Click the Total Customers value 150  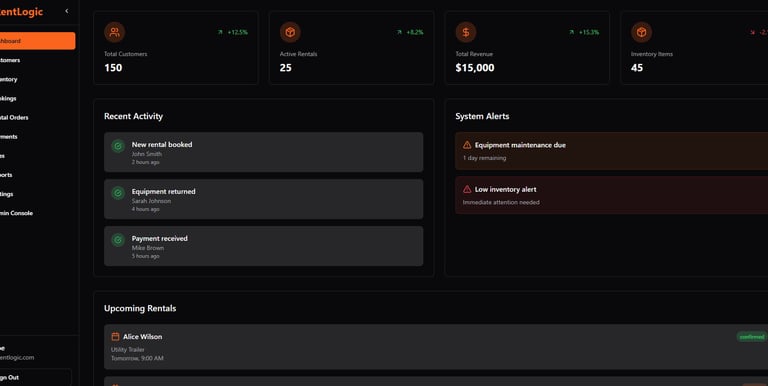click(x=113, y=68)
